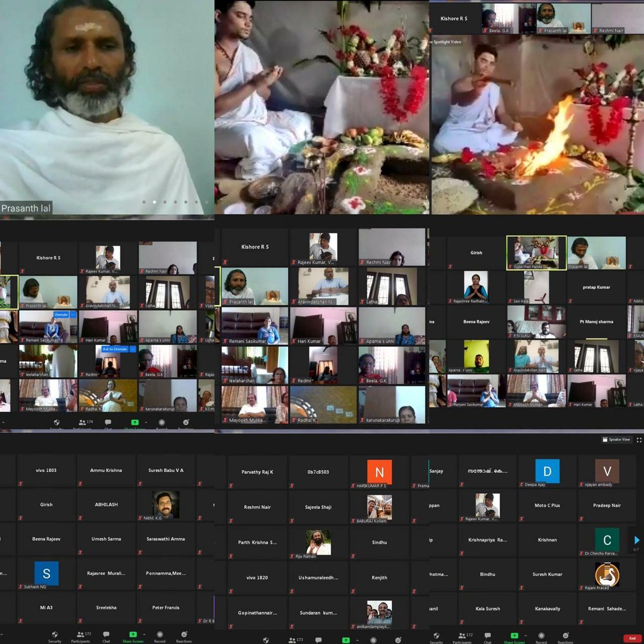
Task: Select the vivo 1803 participant tile
Action: tap(46, 471)
